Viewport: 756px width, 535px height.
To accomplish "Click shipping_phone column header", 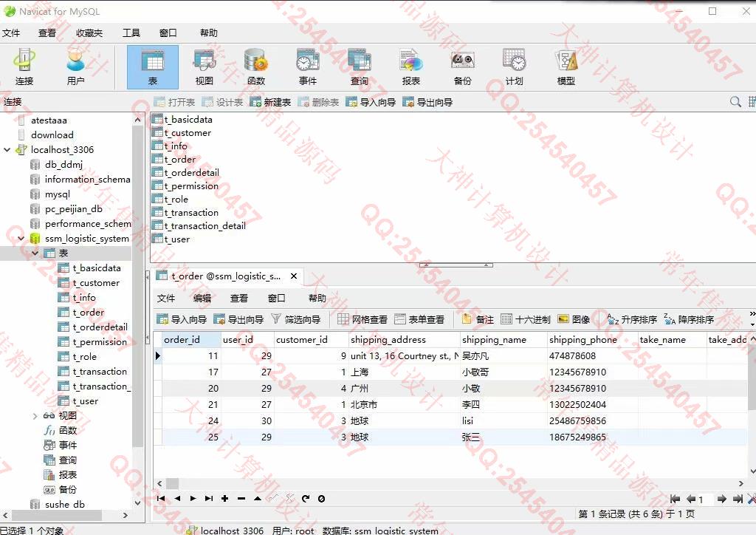I will click(x=592, y=340).
